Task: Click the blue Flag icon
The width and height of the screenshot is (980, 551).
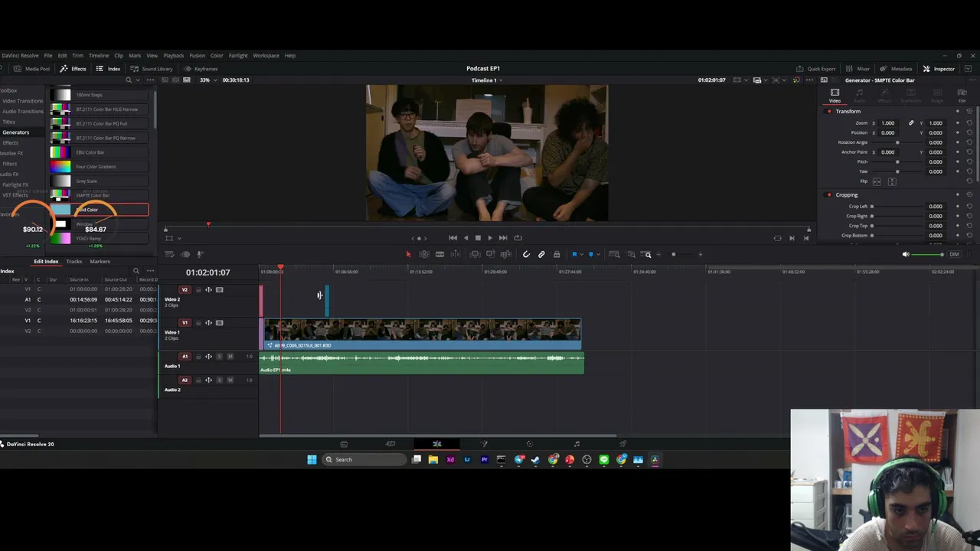Action: pos(574,254)
